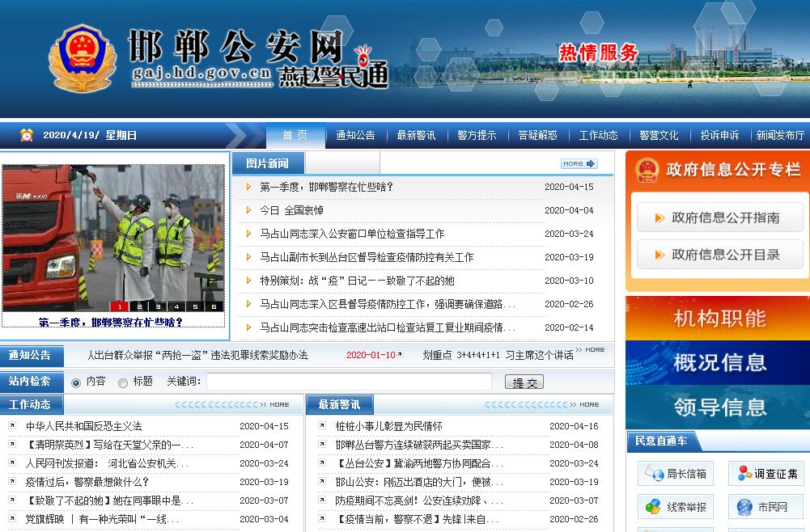Open the 今日 全国哀悼 news link

coord(291,210)
